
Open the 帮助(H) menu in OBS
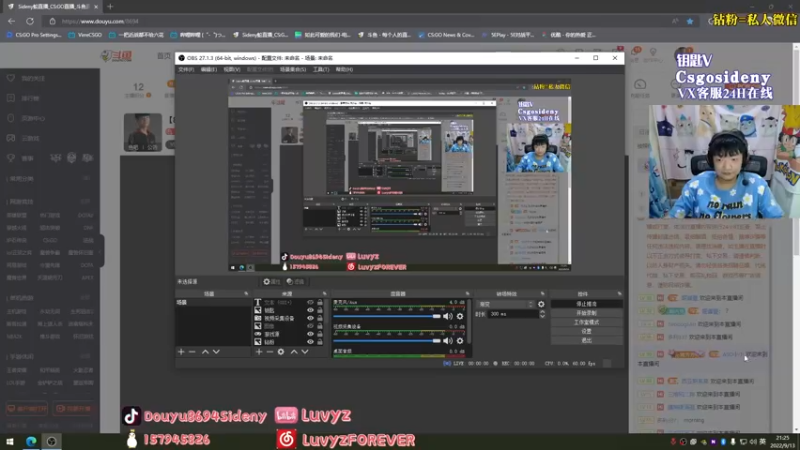[344, 69]
